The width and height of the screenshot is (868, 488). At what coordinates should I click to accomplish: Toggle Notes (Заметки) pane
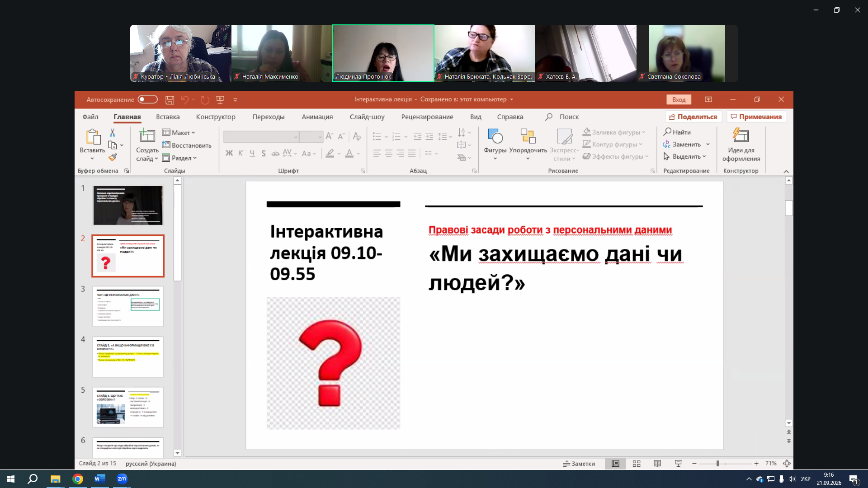[x=579, y=464]
